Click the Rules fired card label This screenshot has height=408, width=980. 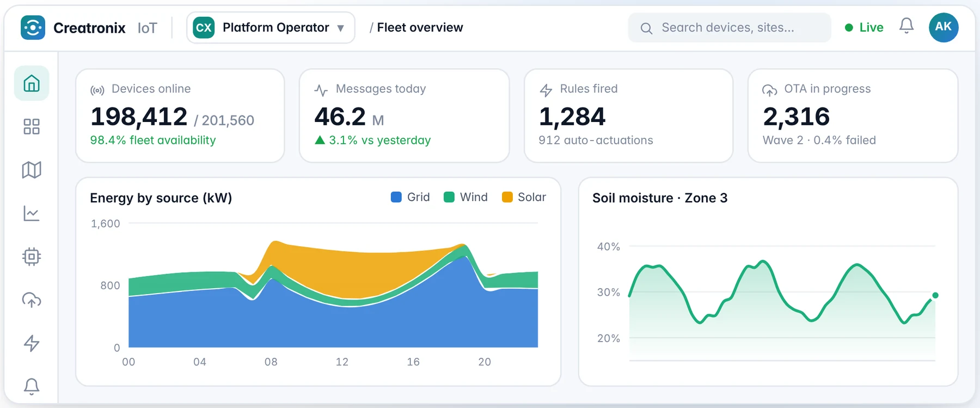tap(589, 89)
